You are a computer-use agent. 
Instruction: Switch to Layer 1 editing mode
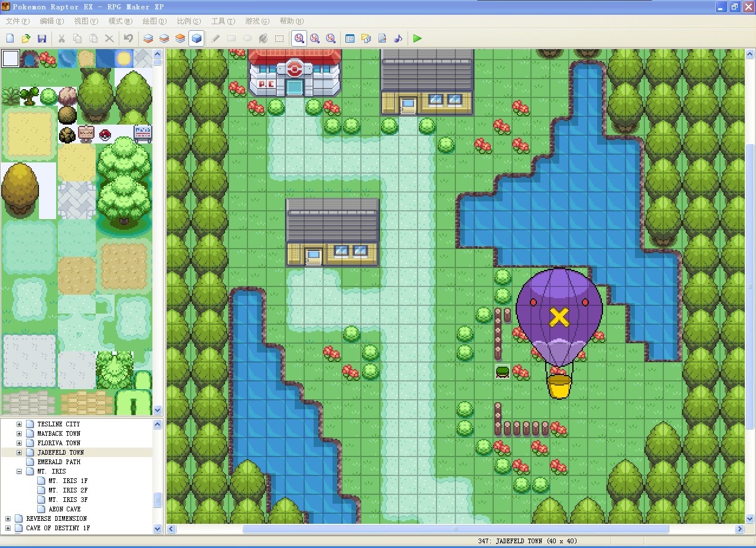[x=148, y=38]
